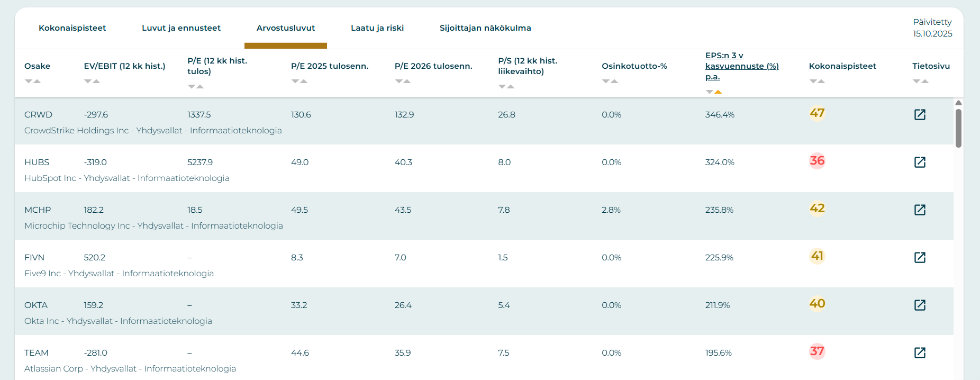The width and height of the screenshot is (980, 380).
Task: Open Okta info page icon
Action: tap(920, 305)
